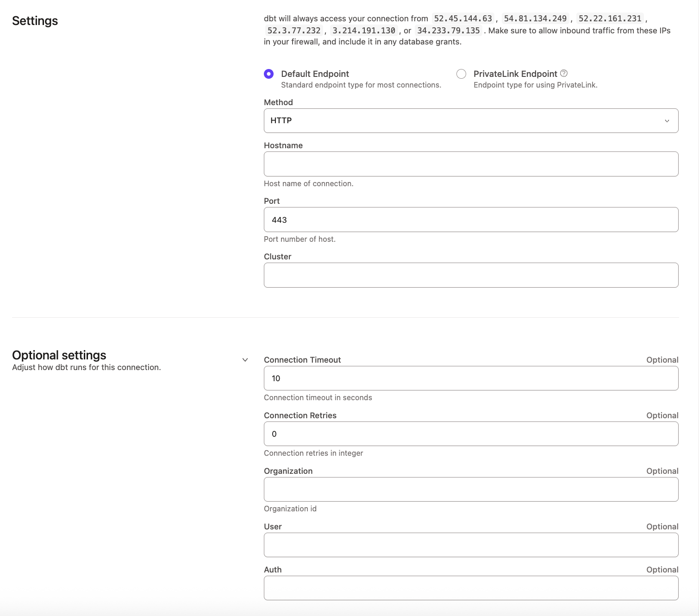The height and width of the screenshot is (616, 699).
Task: Click the Connection Timeout field showing 10
Action: [x=470, y=378]
